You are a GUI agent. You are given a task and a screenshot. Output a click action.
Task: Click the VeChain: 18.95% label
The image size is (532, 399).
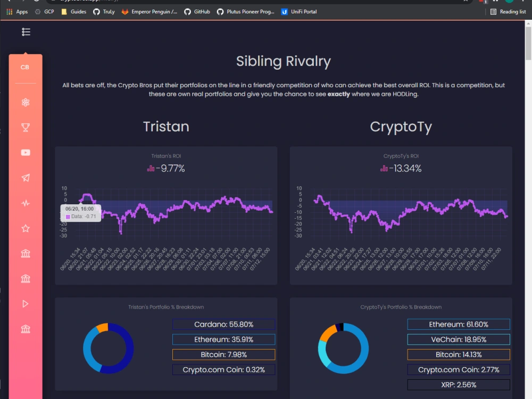(459, 339)
